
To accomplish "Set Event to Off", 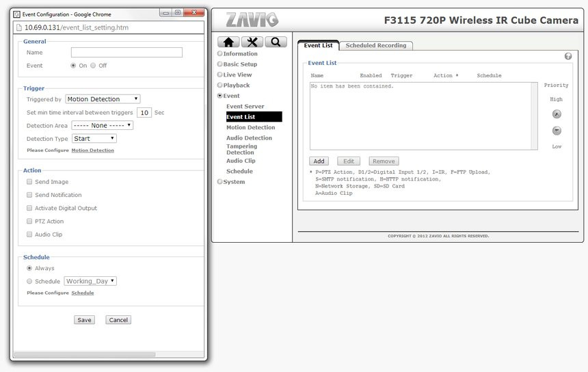I will [93, 65].
